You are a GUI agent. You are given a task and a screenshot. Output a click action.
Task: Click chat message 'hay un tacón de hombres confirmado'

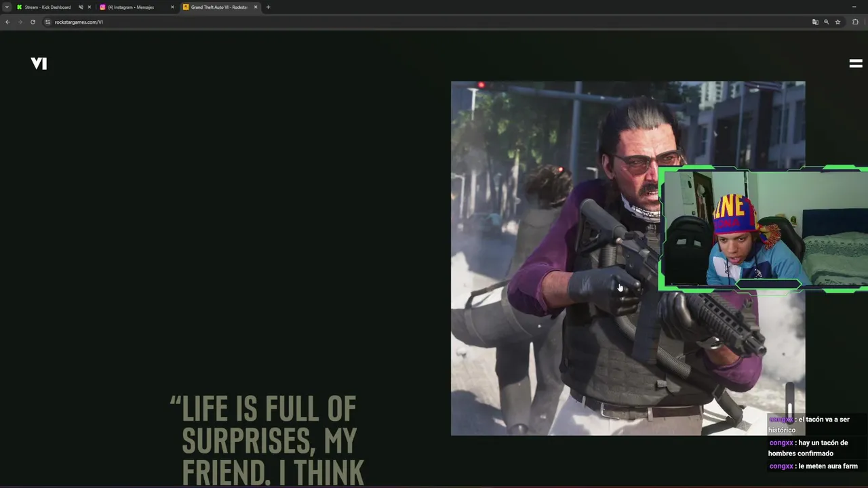(808, 448)
